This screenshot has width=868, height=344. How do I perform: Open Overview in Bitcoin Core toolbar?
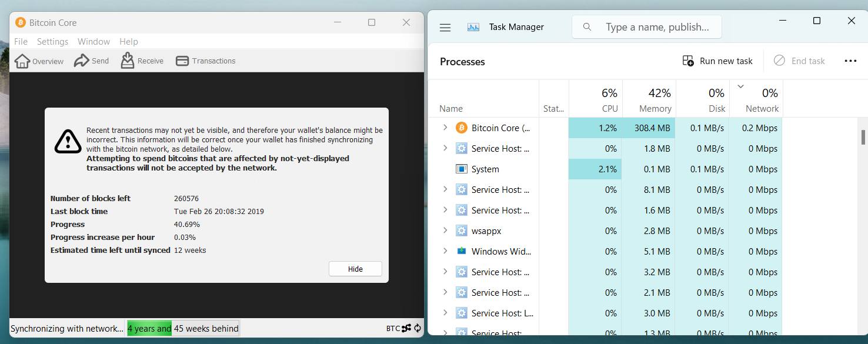click(39, 61)
